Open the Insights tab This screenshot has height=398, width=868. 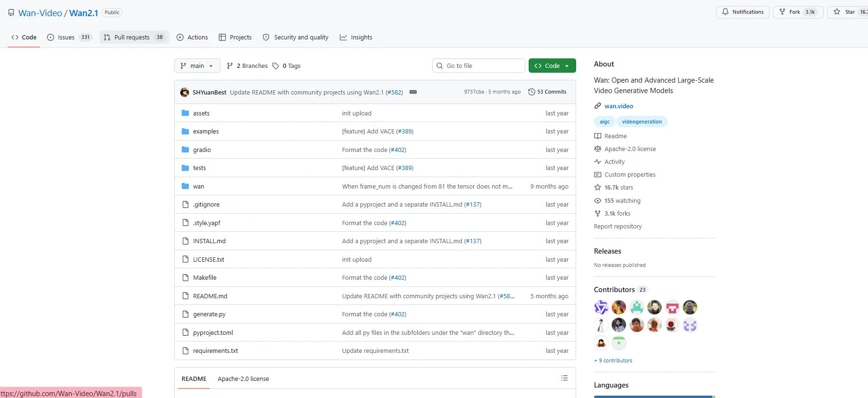pyautogui.click(x=356, y=37)
